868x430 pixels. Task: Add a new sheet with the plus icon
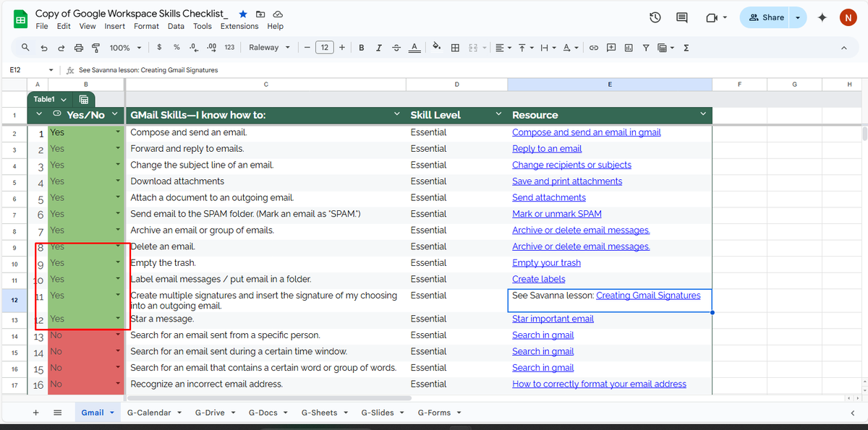coord(35,413)
